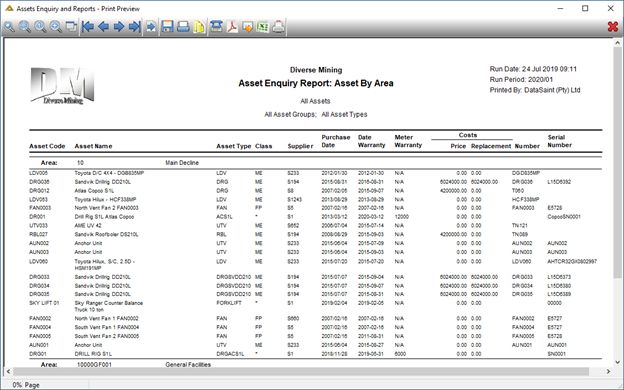Viewport: 624px width, 390px height.
Task: Export report to Excel
Action: point(263,27)
